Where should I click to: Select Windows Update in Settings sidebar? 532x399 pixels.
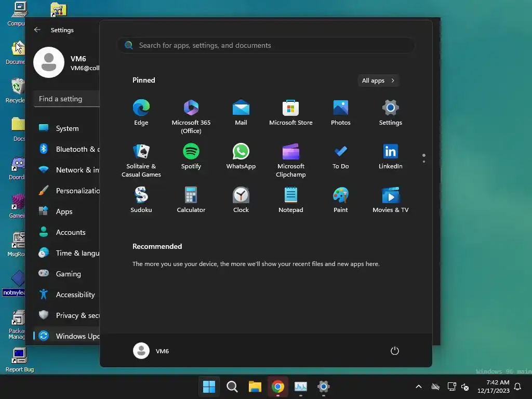click(67, 336)
